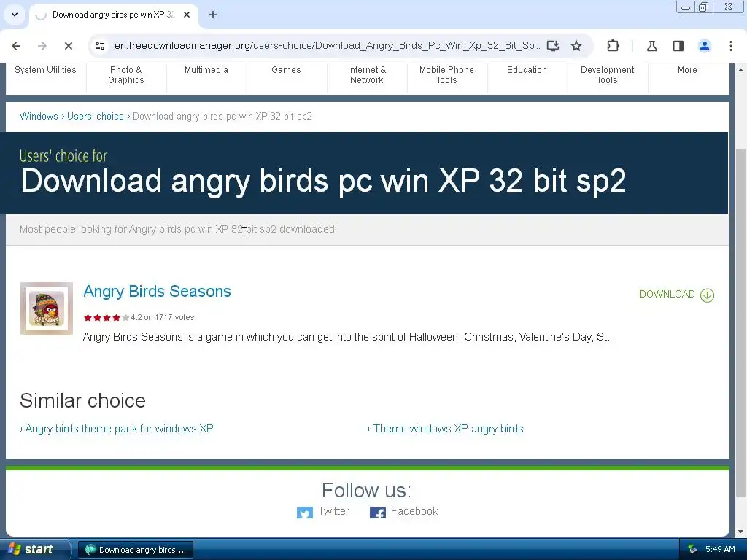Close the Download angry birds tab
This screenshot has width=747, height=560.
(x=187, y=15)
